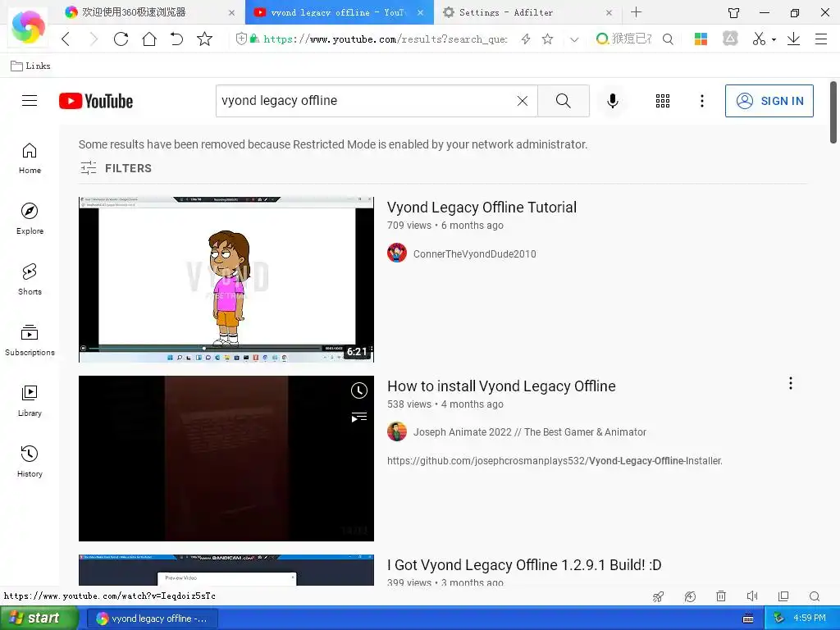Image resolution: width=840 pixels, height=630 pixels.
Task: Open the scissors screenshot tool
Action: (759, 39)
